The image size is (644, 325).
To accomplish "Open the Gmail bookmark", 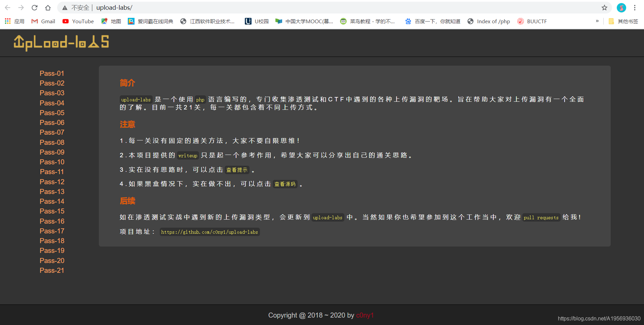I will (x=43, y=21).
